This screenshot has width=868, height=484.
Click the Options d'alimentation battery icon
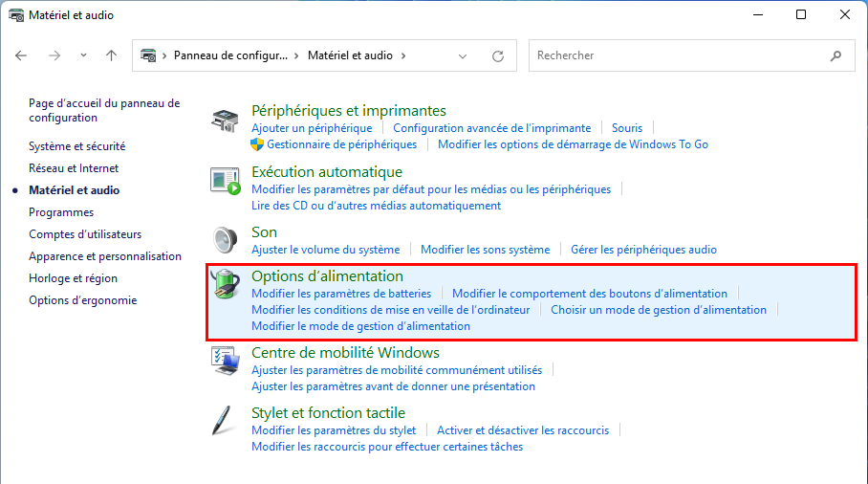(x=226, y=284)
